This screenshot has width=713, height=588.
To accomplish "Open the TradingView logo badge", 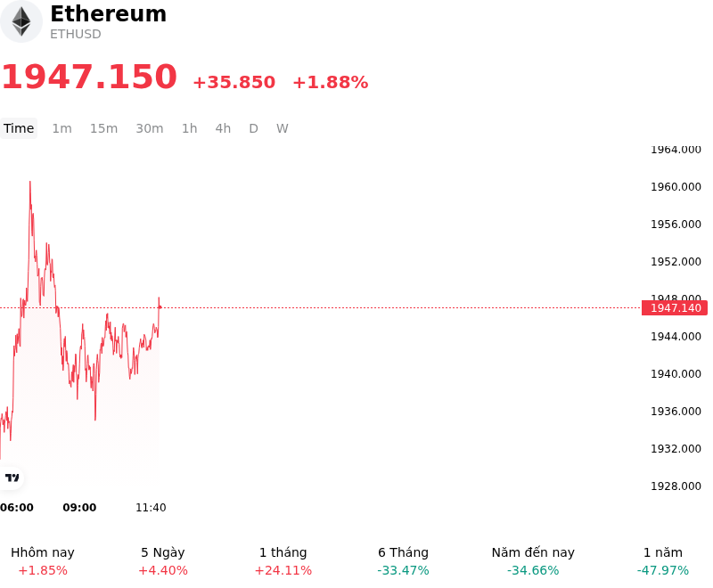I will 12,478.
